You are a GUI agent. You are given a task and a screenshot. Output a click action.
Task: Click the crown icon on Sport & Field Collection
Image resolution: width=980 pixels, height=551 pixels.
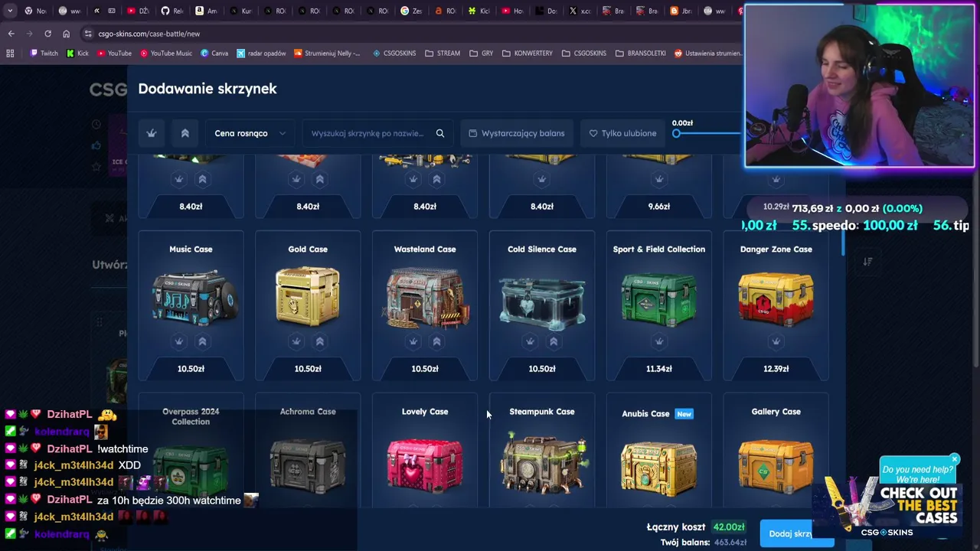(x=659, y=341)
